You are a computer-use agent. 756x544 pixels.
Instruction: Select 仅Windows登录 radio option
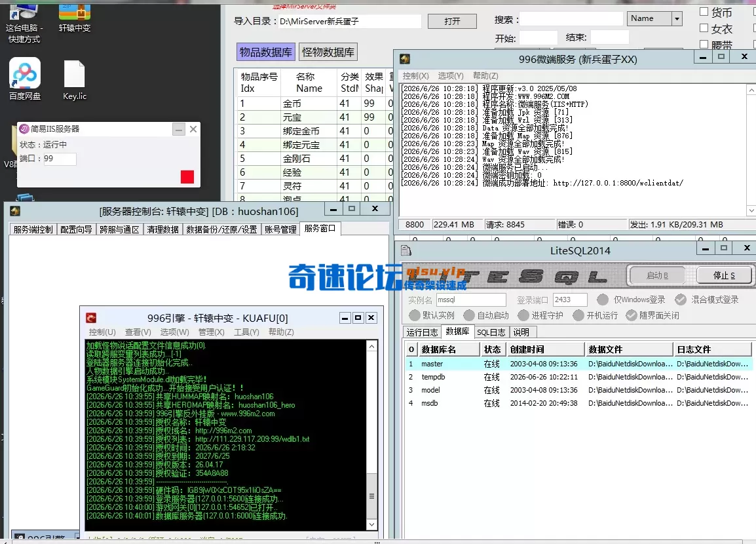(x=603, y=300)
